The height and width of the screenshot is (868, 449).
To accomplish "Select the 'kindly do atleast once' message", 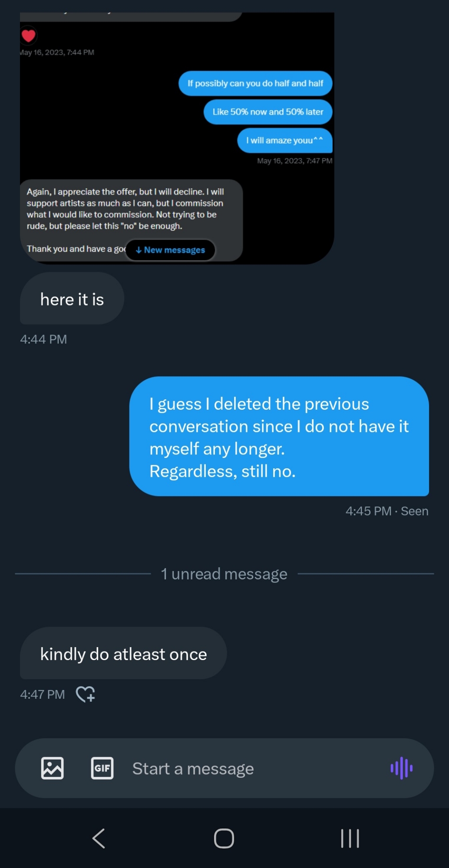I will point(123,654).
